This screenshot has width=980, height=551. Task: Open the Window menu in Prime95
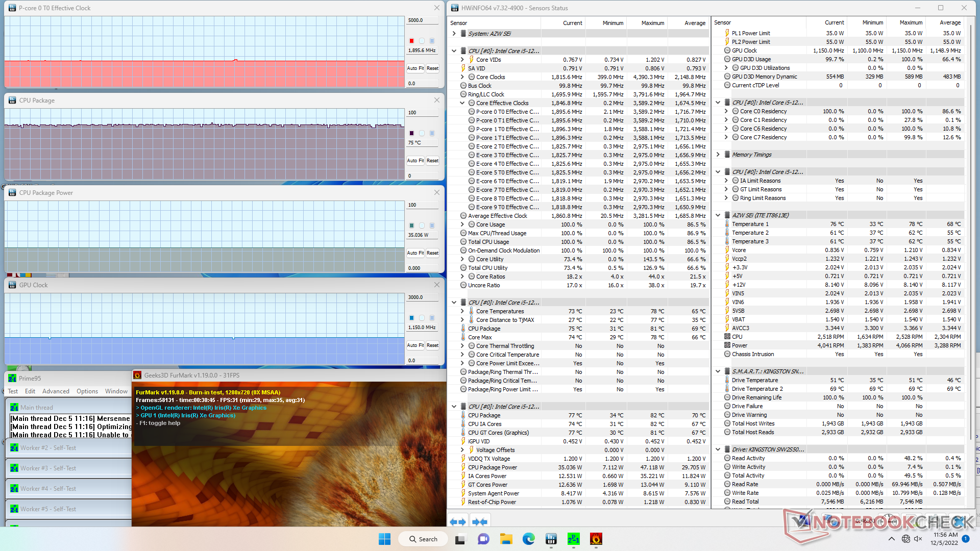[116, 391]
